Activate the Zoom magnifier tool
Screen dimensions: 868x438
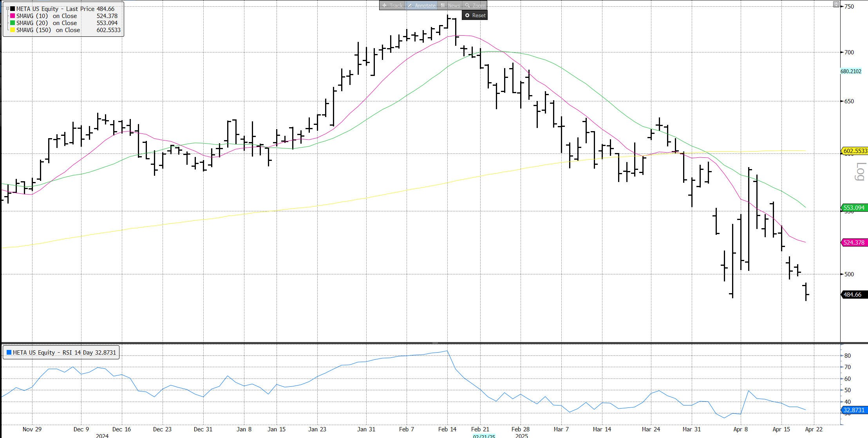[467, 5]
